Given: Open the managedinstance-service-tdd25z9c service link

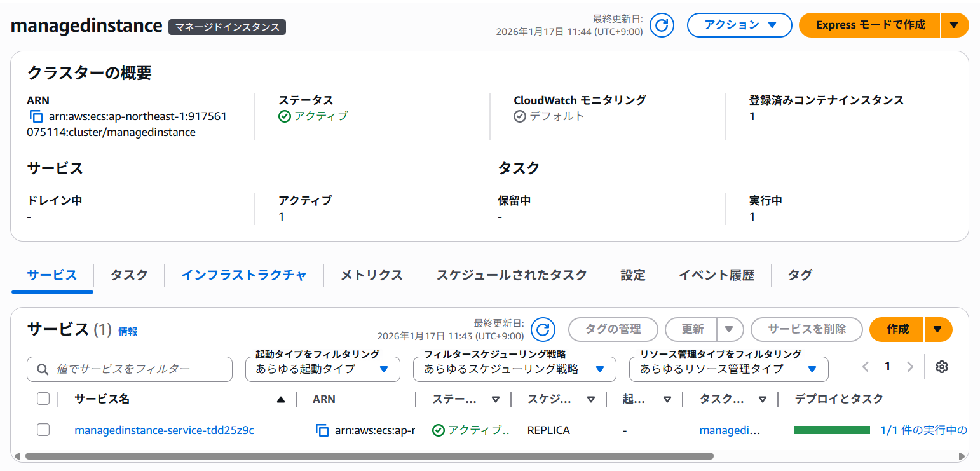Looking at the screenshot, I should 164,430.
